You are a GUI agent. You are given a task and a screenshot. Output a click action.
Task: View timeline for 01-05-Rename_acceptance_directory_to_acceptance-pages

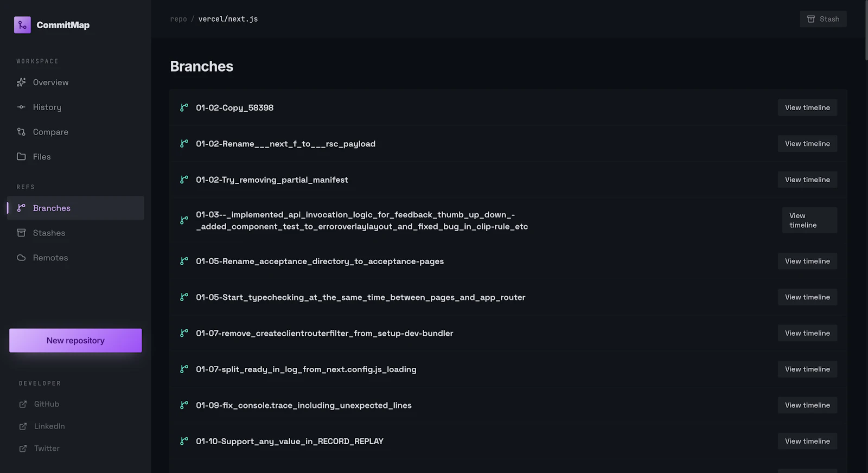(807, 261)
